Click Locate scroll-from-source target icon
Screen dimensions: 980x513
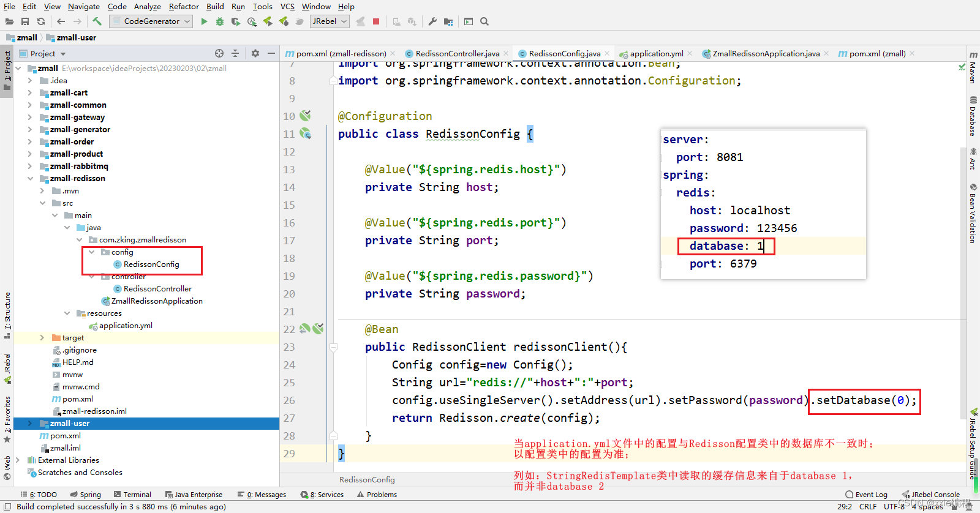(x=219, y=53)
